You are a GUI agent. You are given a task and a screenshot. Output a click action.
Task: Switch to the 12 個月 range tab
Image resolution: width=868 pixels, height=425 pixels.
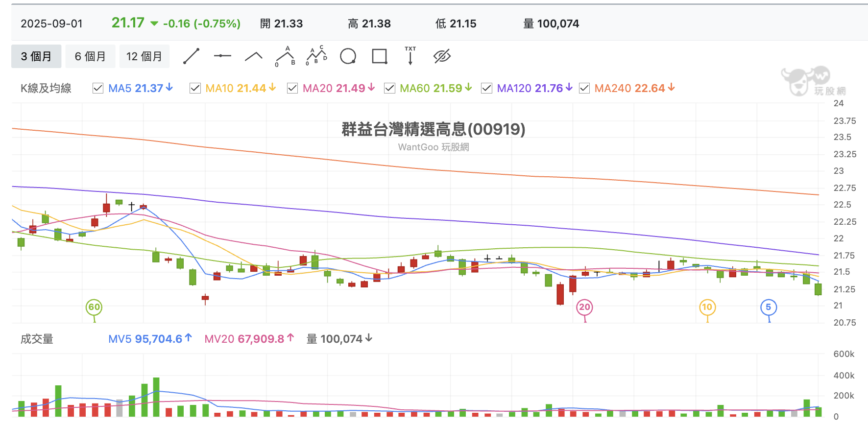coord(144,56)
